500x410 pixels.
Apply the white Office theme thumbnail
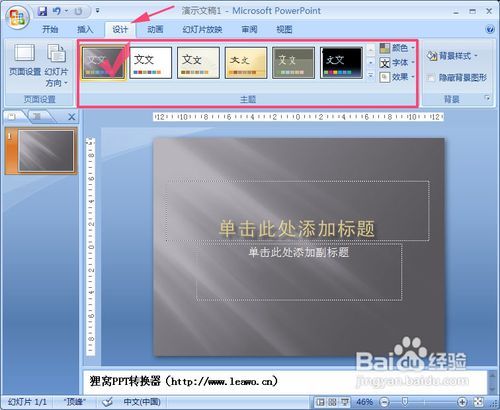click(151, 63)
